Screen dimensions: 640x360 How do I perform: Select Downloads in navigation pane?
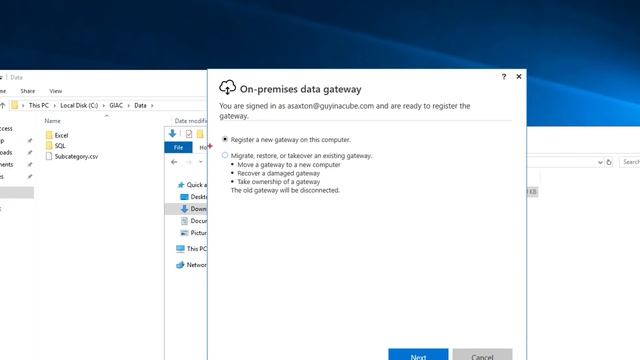pos(193,209)
